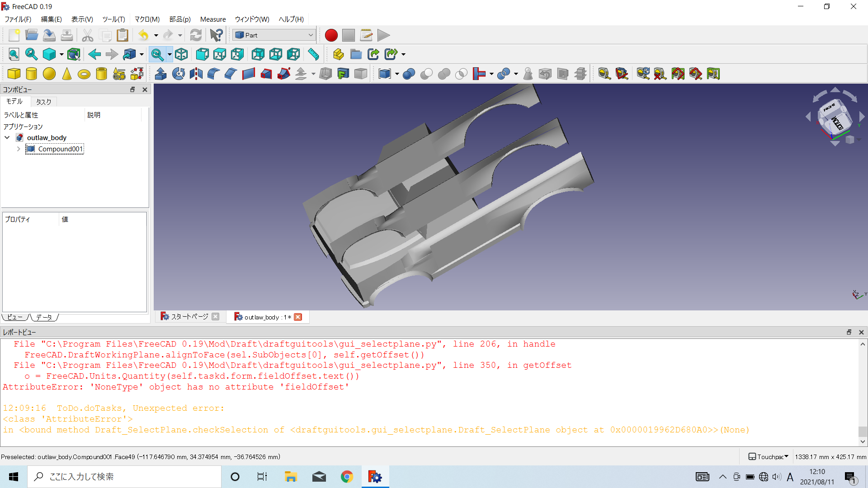Select the Mirror tool

coord(196,74)
